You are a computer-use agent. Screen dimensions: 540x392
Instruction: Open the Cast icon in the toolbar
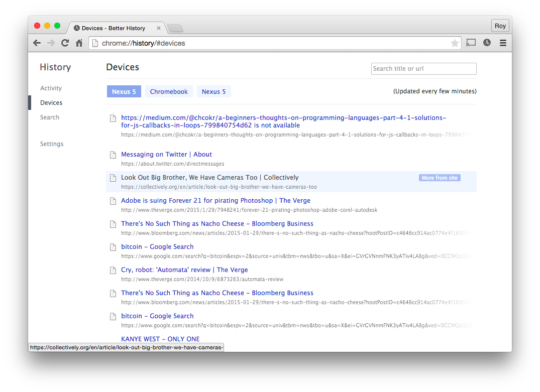click(x=471, y=43)
